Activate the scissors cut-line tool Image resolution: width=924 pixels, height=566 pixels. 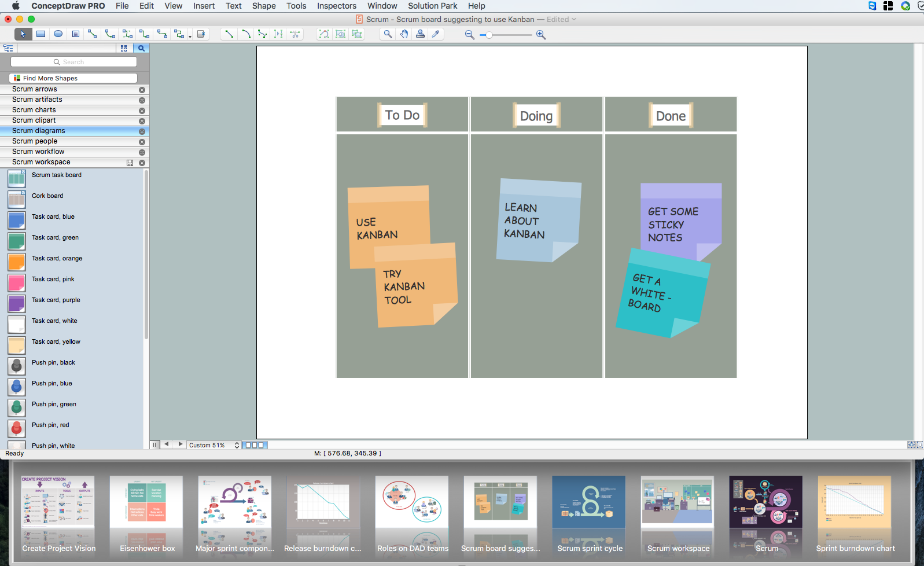click(295, 34)
